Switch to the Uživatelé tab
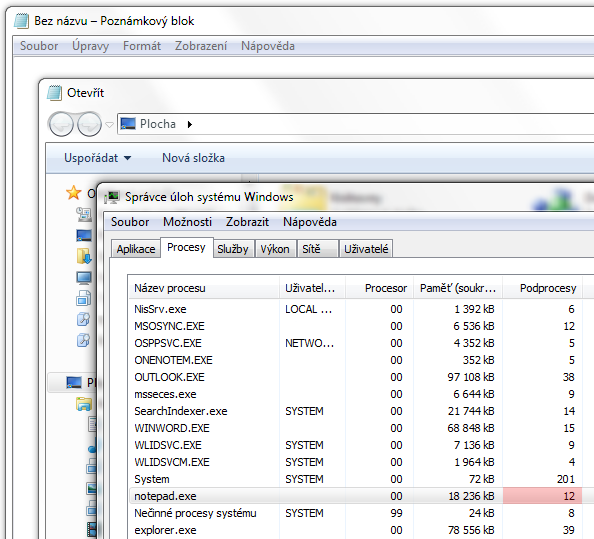 coord(366,249)
